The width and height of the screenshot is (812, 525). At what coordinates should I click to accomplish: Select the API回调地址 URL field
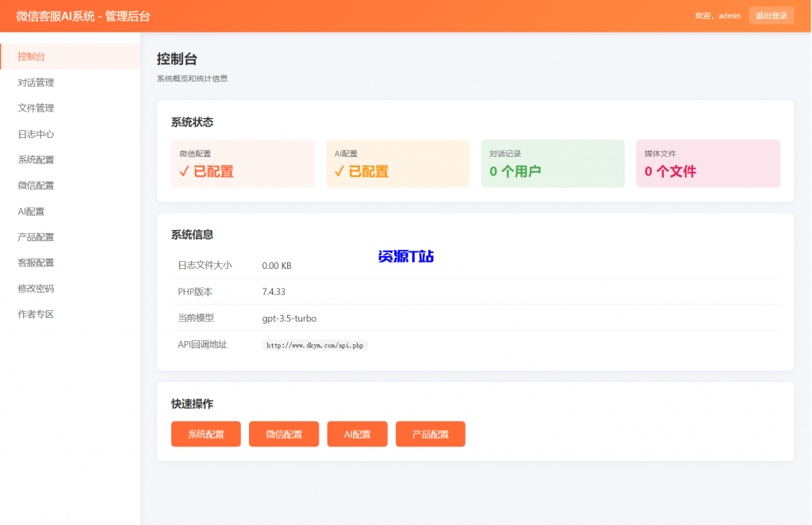click(314, 345)
